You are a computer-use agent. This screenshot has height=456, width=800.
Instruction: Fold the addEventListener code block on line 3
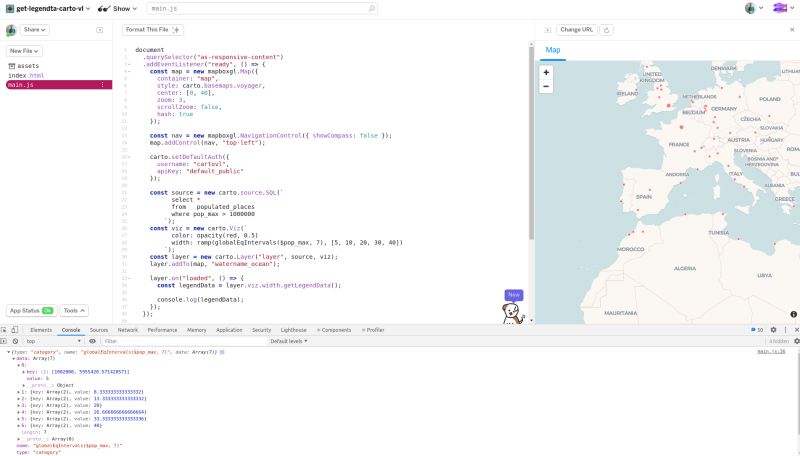(x=129, y=65)
